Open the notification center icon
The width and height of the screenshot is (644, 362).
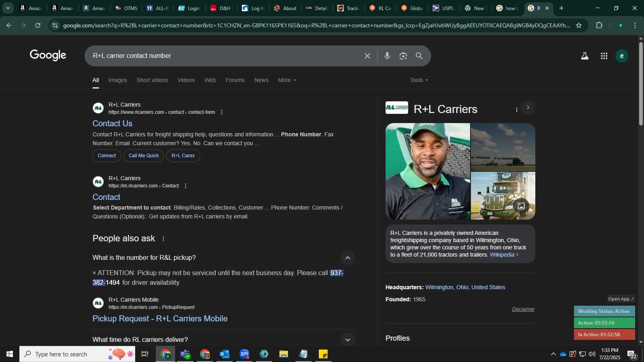(632, 354)
